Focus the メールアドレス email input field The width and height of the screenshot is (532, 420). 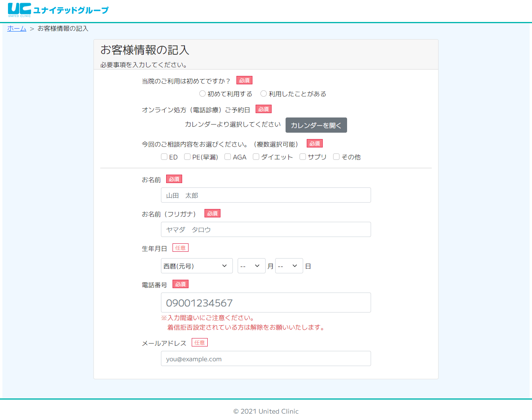click(266, 358)
